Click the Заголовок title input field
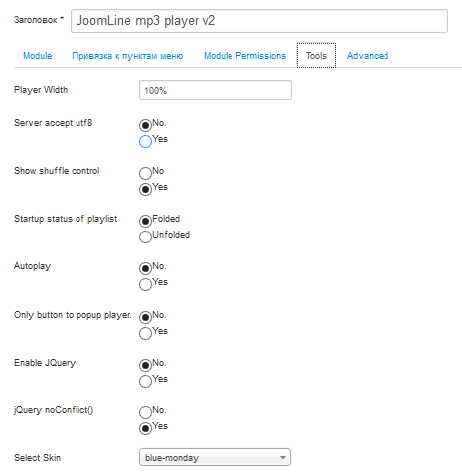The width and height of the screenshot is (462, 476). (259, 21)
